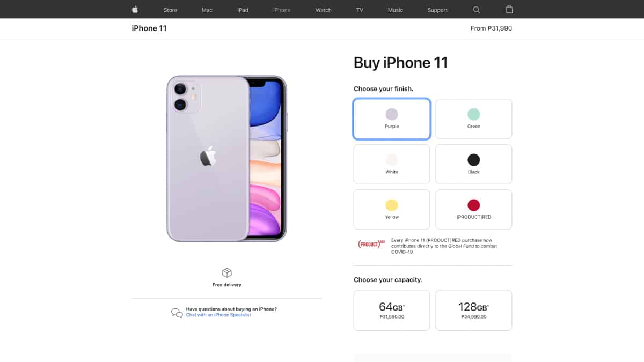Choose the 64GB capacity option
This screenshot has width=644, height=362.
pos(392,311)
